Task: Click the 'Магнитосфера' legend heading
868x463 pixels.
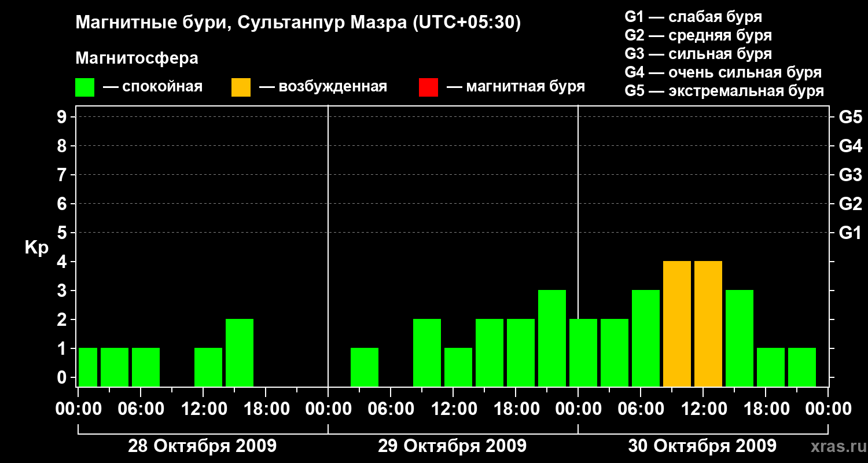Action: tap(137, 58)
